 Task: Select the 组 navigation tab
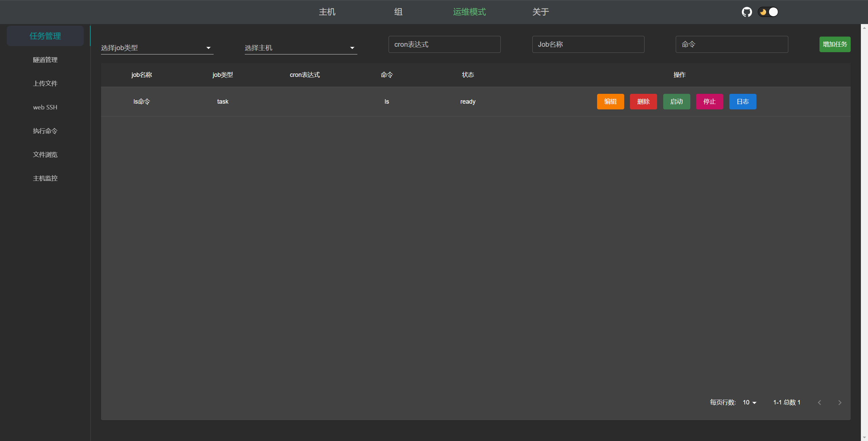pyautogui.click(x=398, y=12)
